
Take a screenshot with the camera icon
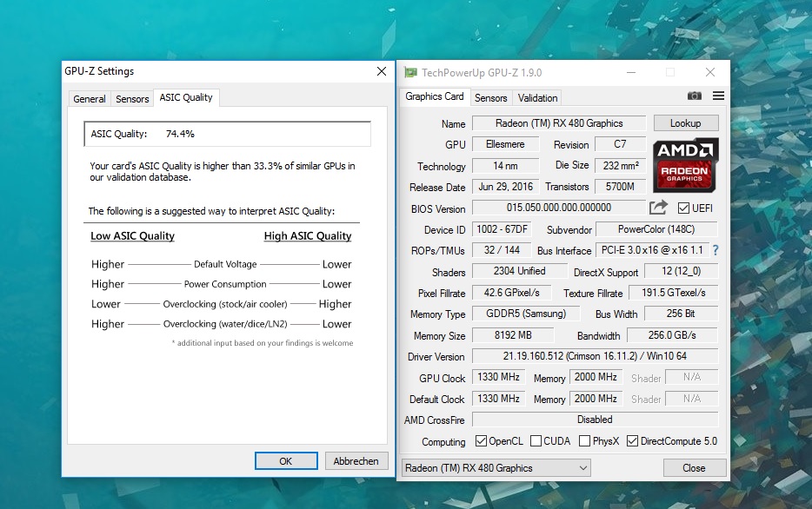click(x=694, y=96)
